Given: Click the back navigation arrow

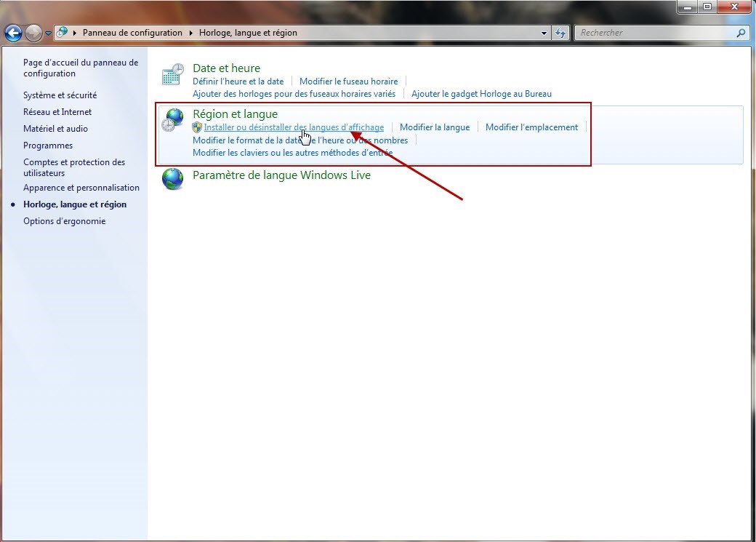Looking at the screenshot, I should 12,33.
